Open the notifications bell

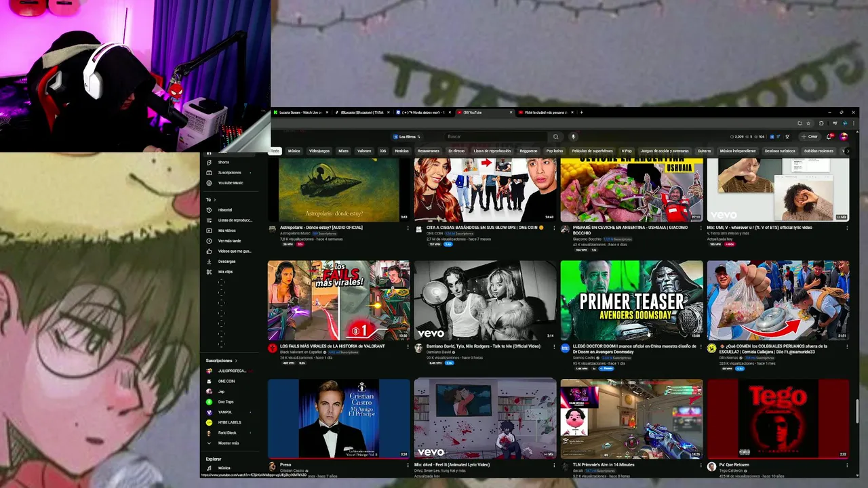tap(831, 136)
